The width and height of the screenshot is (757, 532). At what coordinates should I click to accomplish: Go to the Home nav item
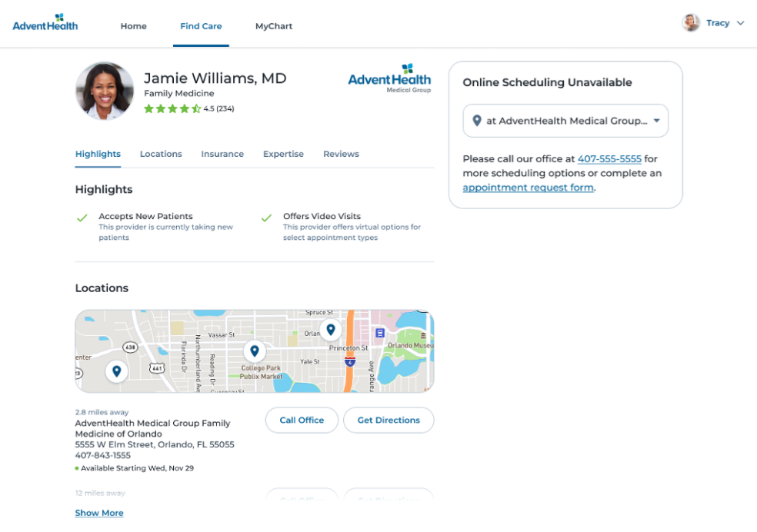[133, 26]
